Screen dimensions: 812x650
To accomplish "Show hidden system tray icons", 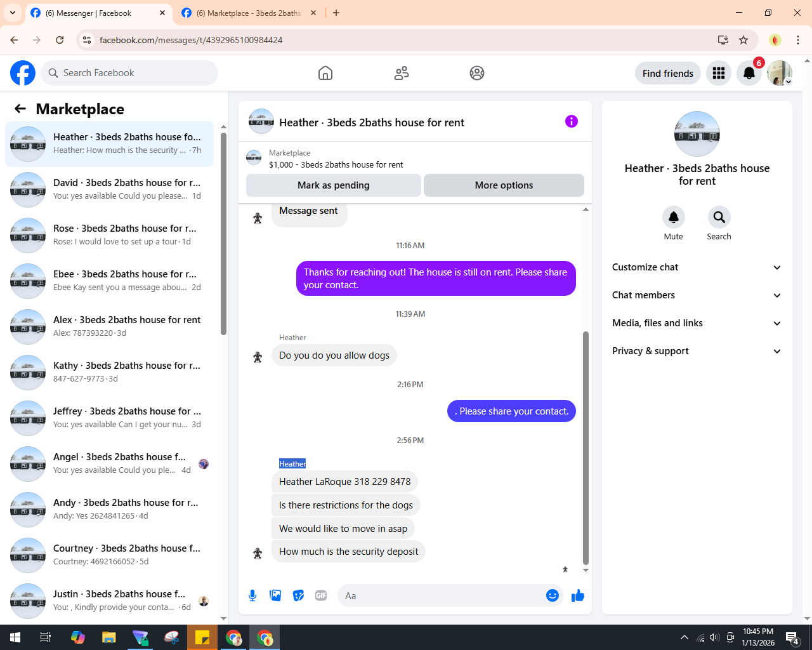I will (684, 637).
